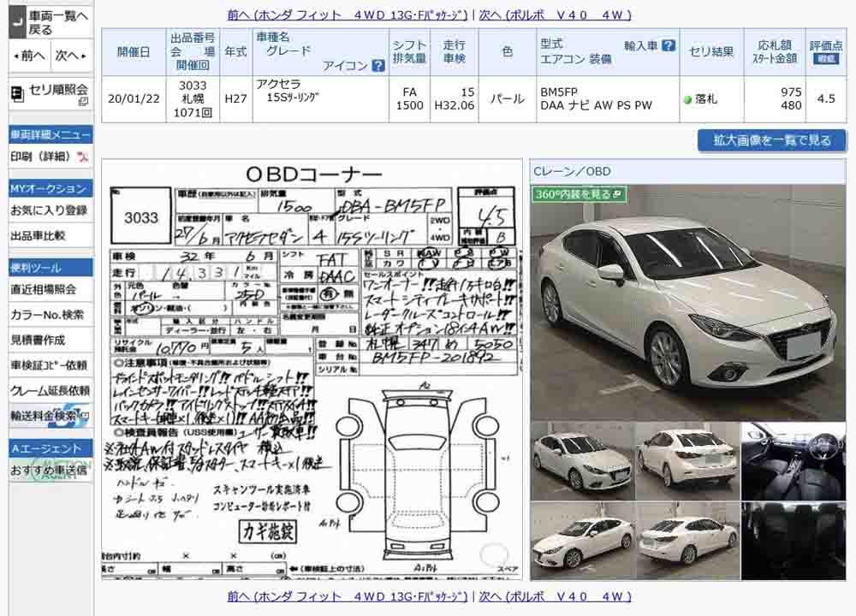Open 輸送料金検索 menu item
This screenshot has height=616, width=856.
(x=51, y=416)
